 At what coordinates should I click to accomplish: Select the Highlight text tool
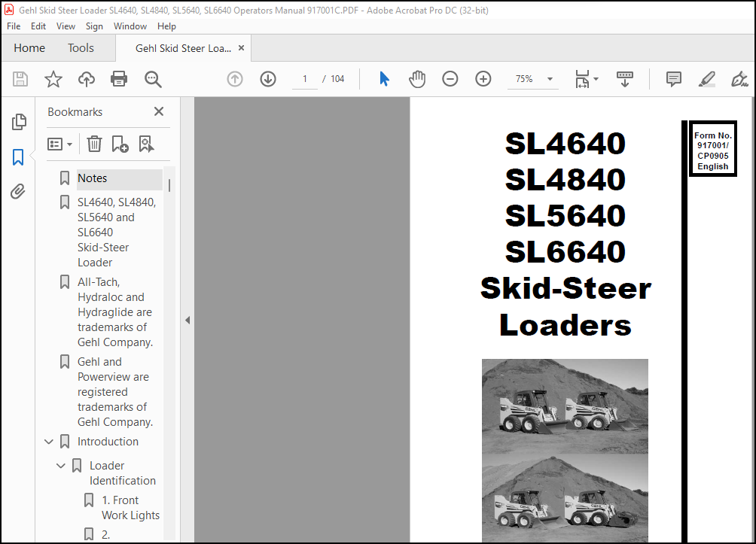(x=707, y=79)
